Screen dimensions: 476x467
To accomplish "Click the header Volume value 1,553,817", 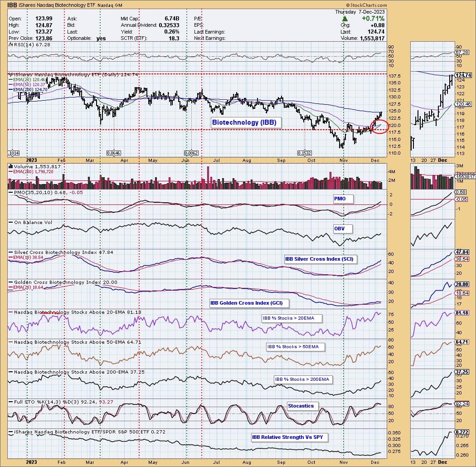I will [372, 38].
